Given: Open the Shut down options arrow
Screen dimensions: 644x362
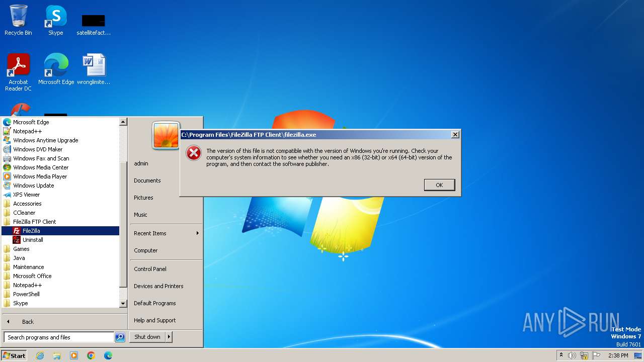Looking at the screenshot, I should [x=169, y=337].
